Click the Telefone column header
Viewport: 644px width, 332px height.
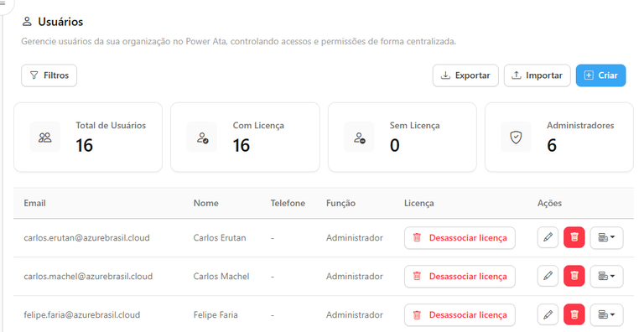click(288, 203)
